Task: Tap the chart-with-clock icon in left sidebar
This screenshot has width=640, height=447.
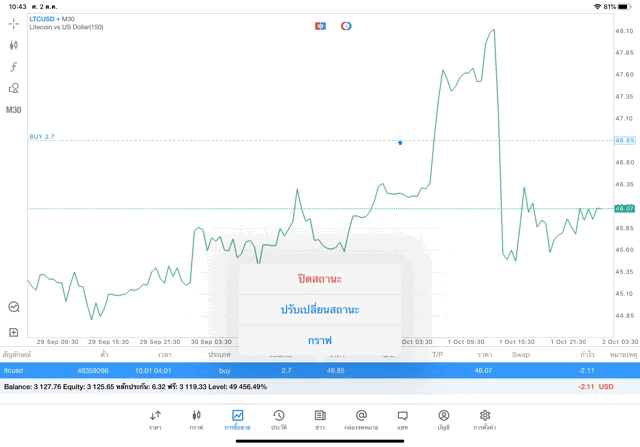Action: click(x=14, y=307)
